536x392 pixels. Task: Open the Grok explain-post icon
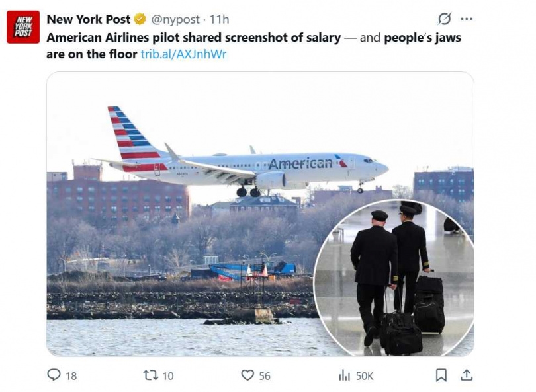(445, 19)
